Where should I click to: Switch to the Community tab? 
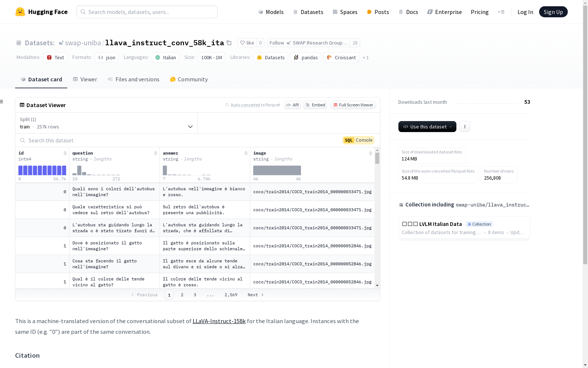pos(189,79)
